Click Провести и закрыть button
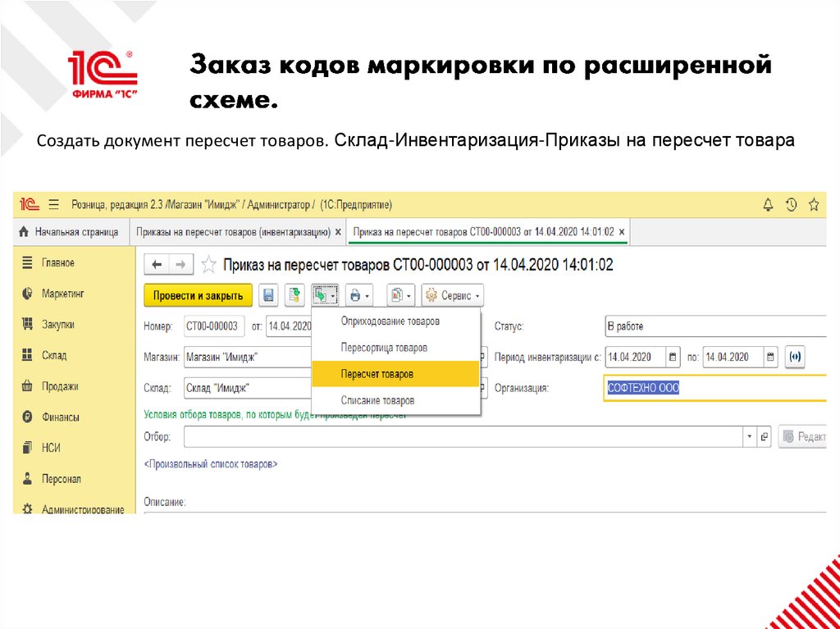This screenshot has height=629, width=840. click(199, 296)
